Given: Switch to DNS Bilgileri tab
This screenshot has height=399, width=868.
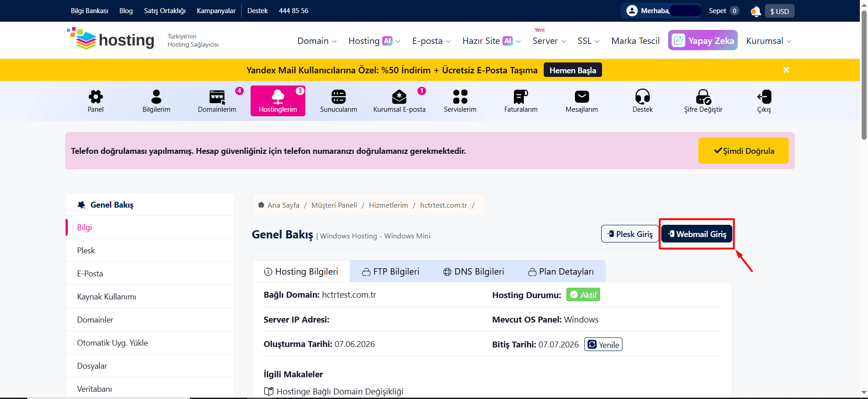Looking at the screenshot, I should 474,271.
